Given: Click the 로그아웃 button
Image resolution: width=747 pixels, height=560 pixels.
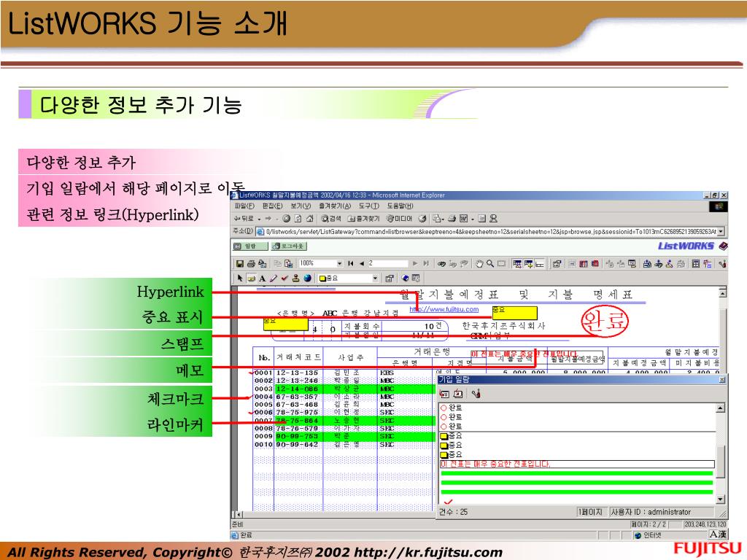Looking at the screenshot, I should [289, 246].
